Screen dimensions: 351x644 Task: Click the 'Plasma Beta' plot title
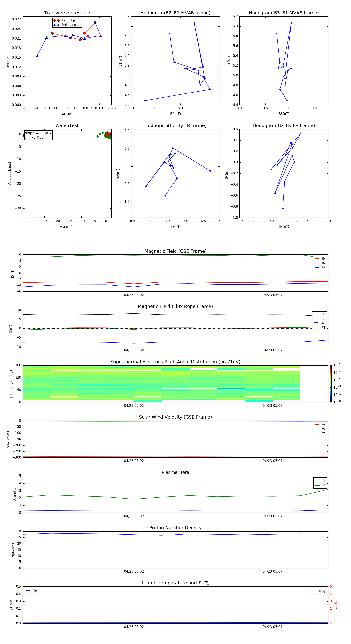[175, 473]
